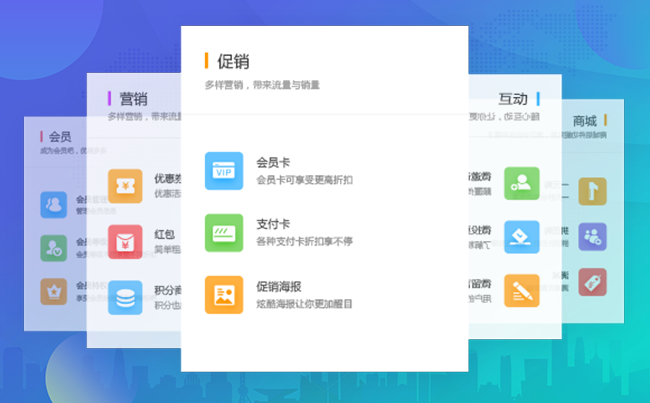The image size is (650, 403).
Task: Open the green member level checkmark icon
Action: (53, 248)
